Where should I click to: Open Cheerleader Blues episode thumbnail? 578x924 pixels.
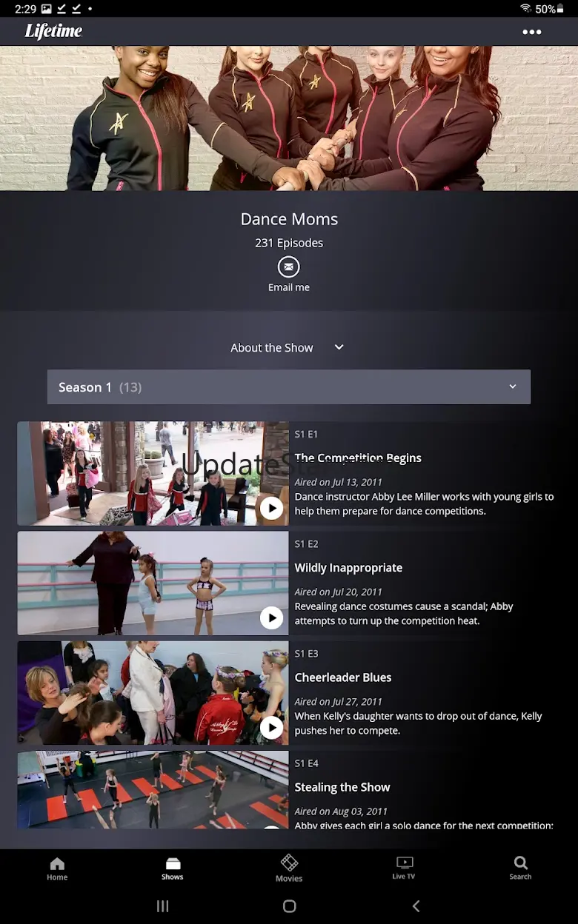[x=153, y=693]
